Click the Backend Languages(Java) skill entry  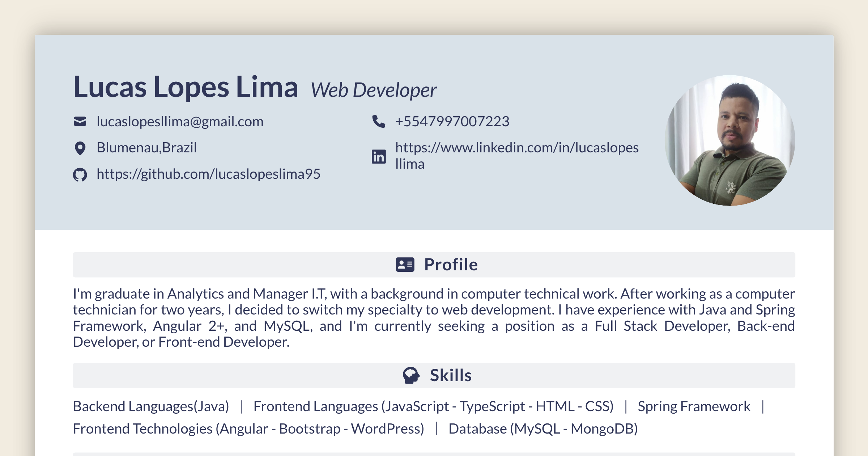coord(151,406)
